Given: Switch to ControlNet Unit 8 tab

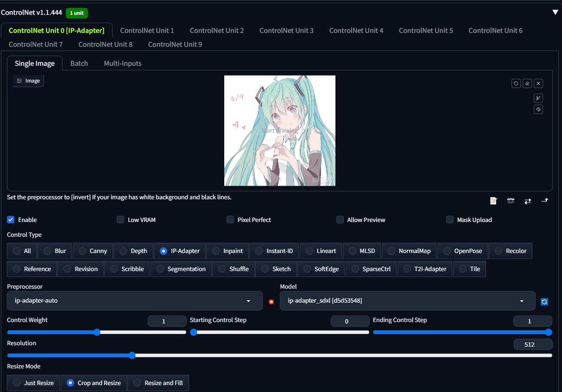Looking at the screenshot, I should [106, 44].
